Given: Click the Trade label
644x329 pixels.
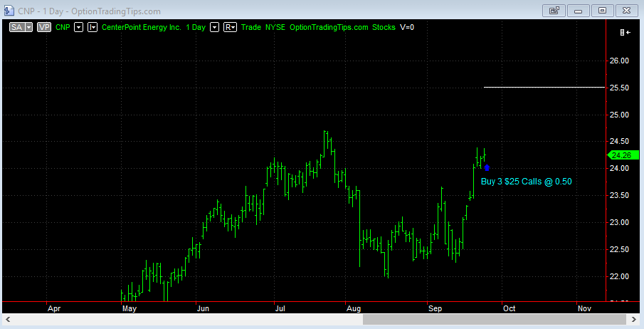Looking at the screenshot, I should [x=251, y=27].
